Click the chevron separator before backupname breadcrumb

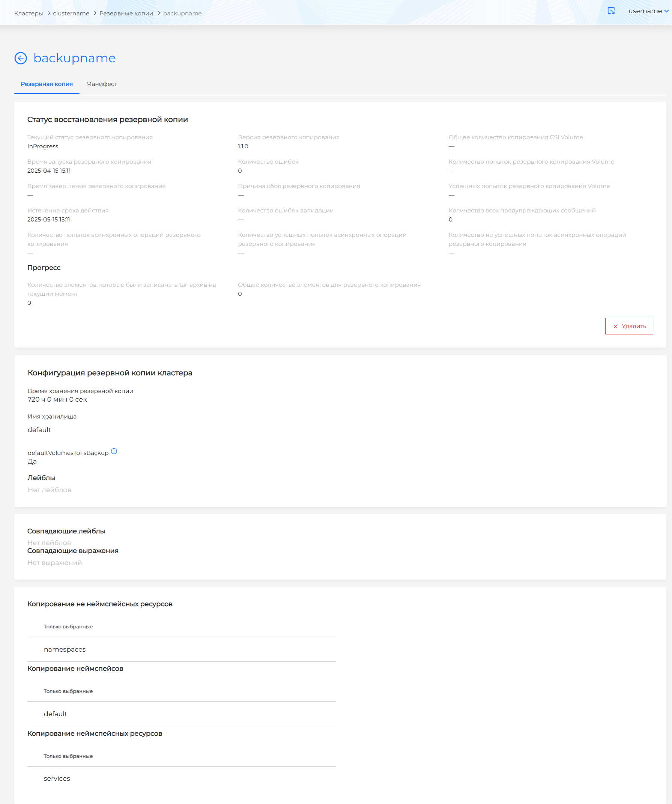159,14
